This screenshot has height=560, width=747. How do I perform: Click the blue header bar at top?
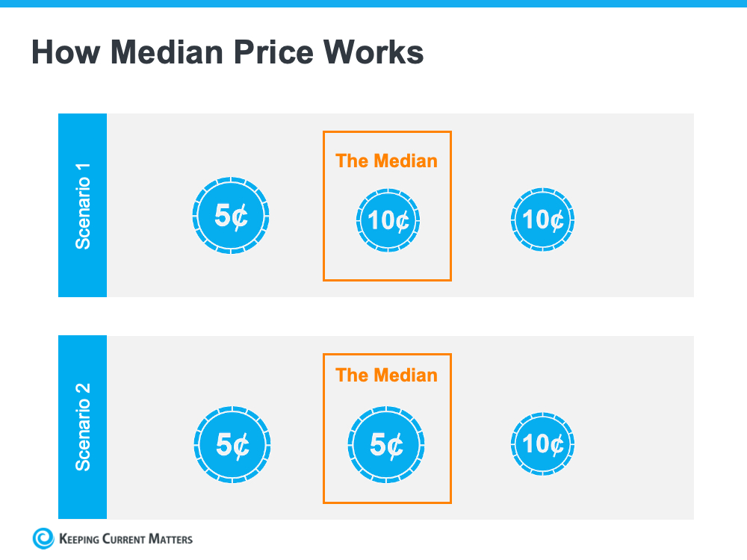(373, 4)
